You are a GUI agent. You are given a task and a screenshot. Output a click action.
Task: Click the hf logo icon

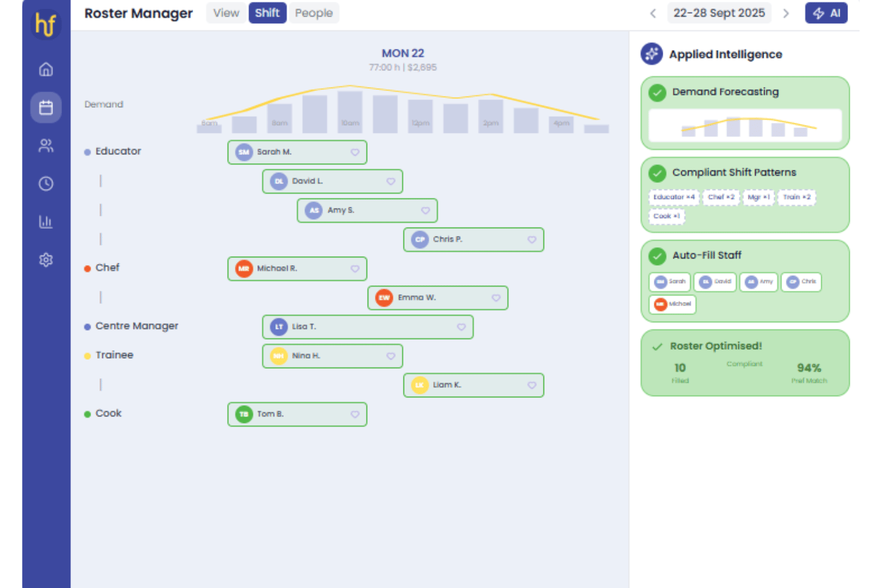click(46, 24)
